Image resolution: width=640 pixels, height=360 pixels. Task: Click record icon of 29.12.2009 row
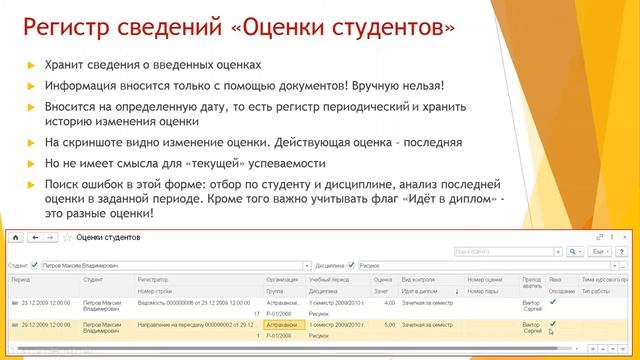pos(15,325)
